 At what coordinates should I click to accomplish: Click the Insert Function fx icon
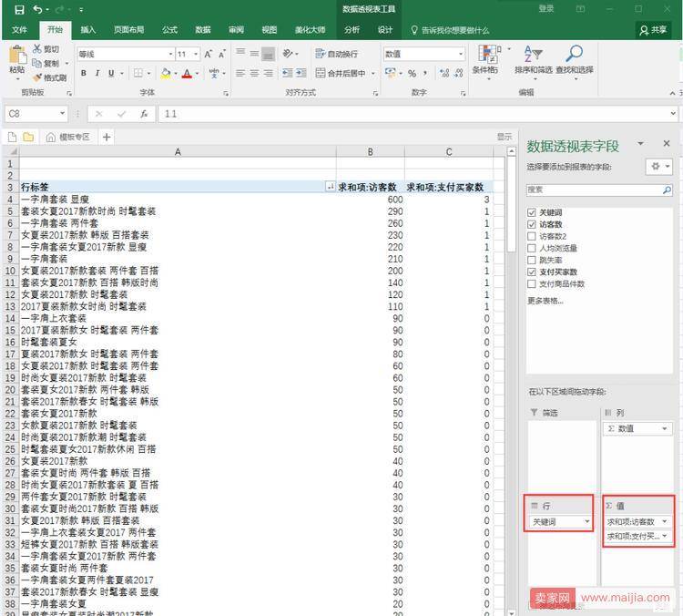pyautogui.click(x=144, y=114)
